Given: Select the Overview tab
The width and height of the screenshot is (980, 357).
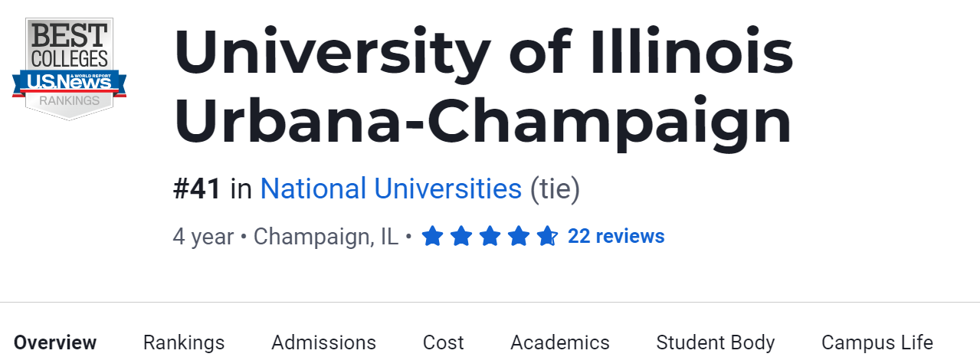Looking at the screenshot, I should [x=55, y=342].
